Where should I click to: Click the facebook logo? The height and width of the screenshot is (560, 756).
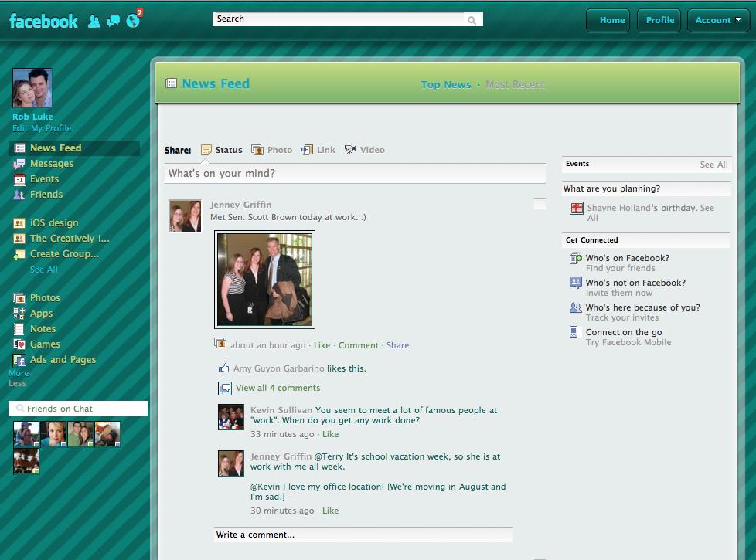pyautogui.click(x=43, y=21)
